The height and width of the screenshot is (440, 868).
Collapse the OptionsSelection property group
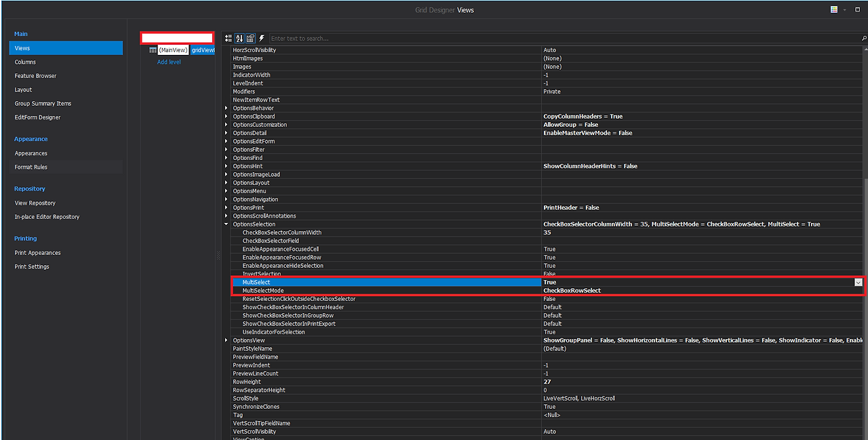click(226, 224)
